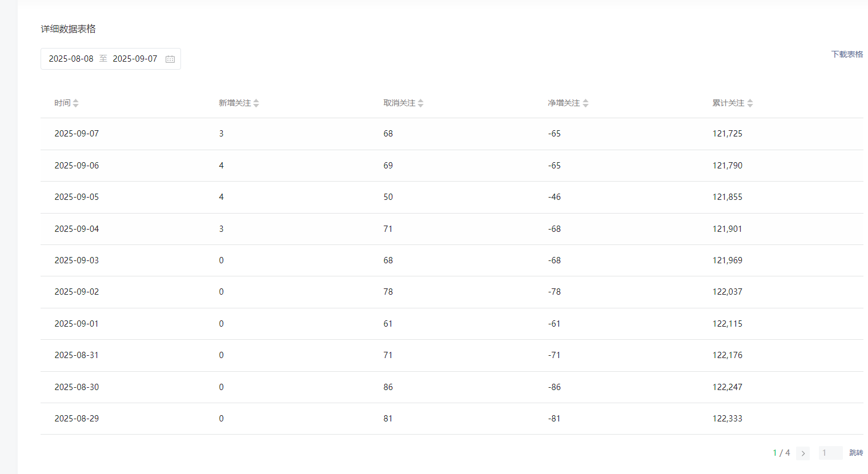Click date cell 2025-09-07
Image resolution: width=868 pixels, height=474 pixels.
(77, 134)
